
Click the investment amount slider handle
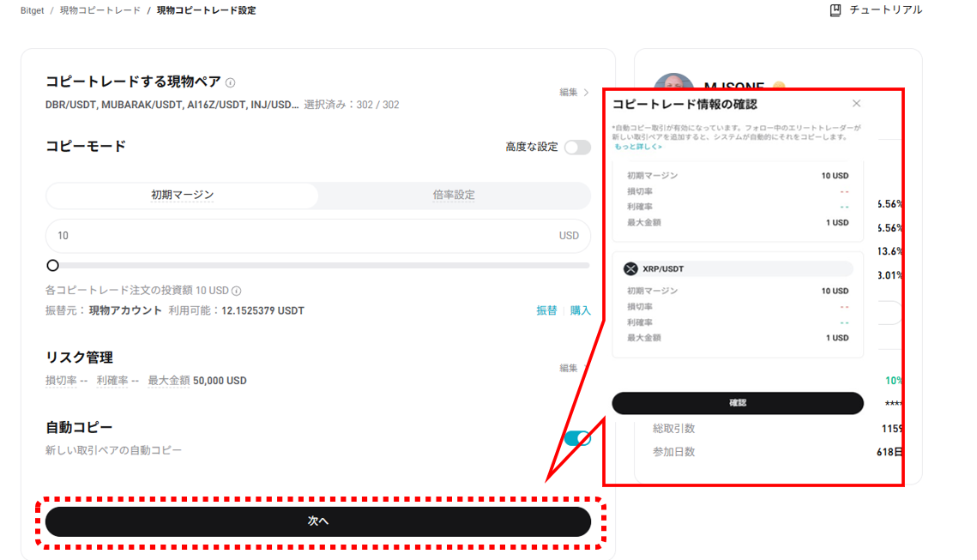pyautogui.click(x=52, y=266)
